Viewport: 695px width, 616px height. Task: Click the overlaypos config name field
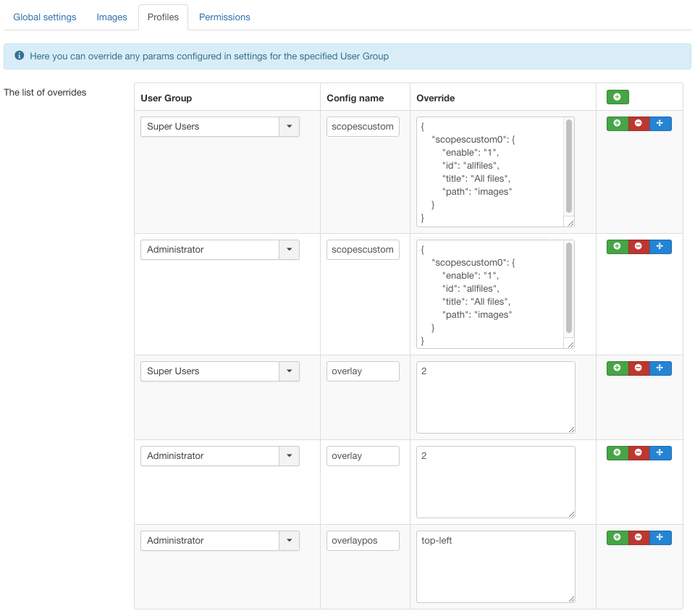[x=362, y=540]
